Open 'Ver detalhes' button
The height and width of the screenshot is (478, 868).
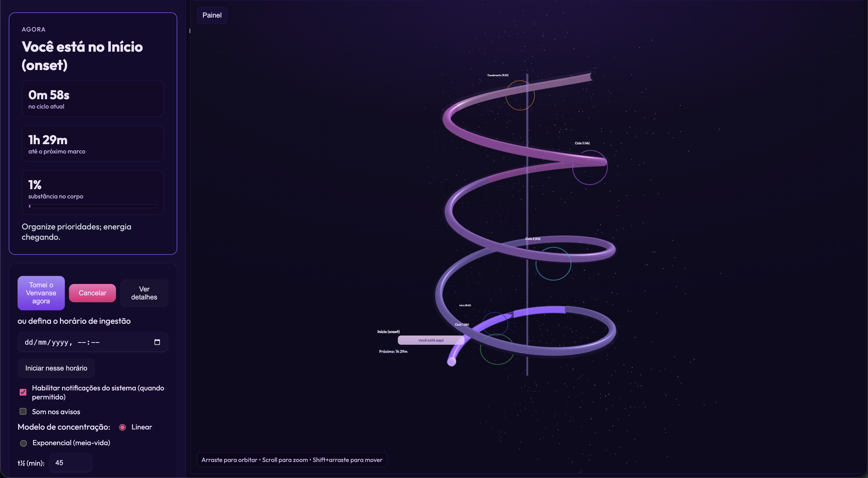coord(144,293)
